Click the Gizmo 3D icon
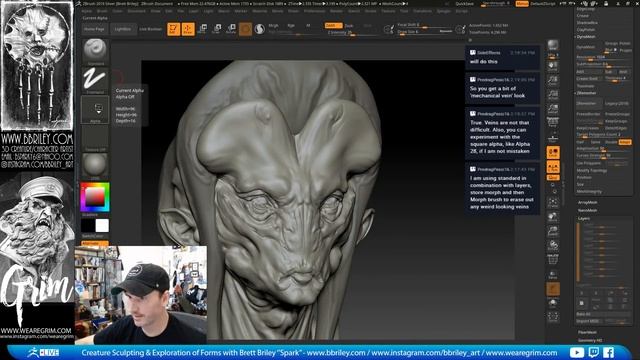The width and height of the screenshot is (640, 360). pos(245,29)
